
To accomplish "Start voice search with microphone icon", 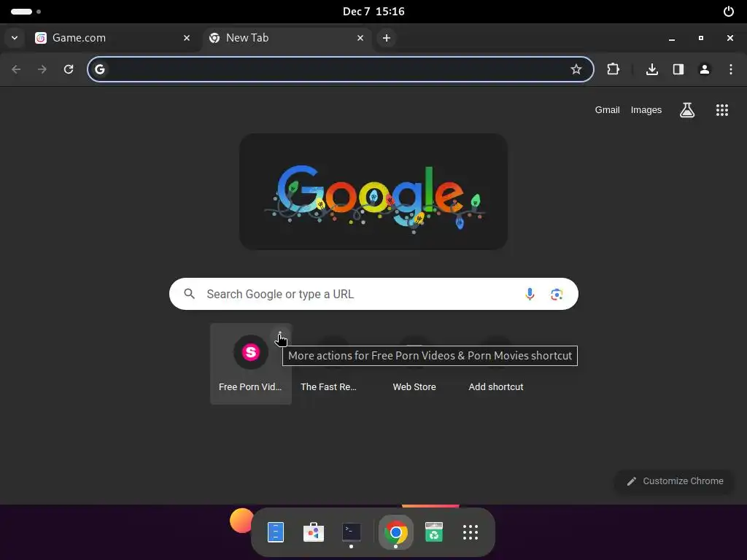I will click(x=530, y=294).
